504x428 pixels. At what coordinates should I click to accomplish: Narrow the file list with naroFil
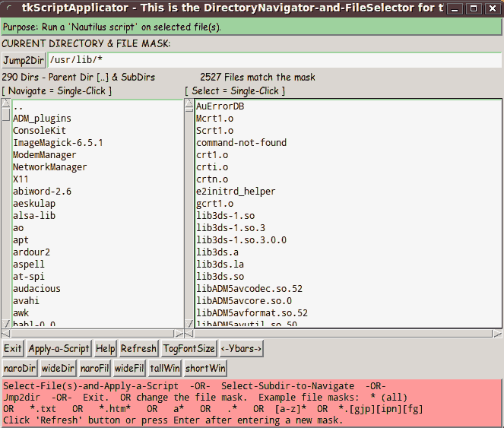coord(95,369)
